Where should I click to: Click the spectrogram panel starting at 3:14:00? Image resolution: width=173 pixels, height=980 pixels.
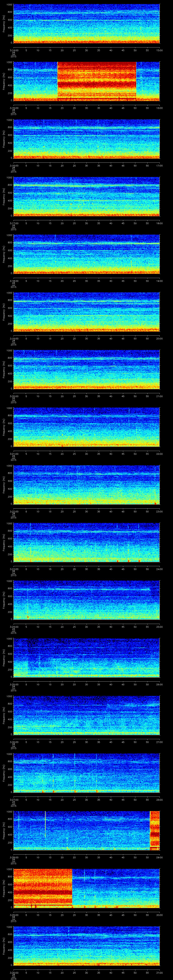click(86, 24)
